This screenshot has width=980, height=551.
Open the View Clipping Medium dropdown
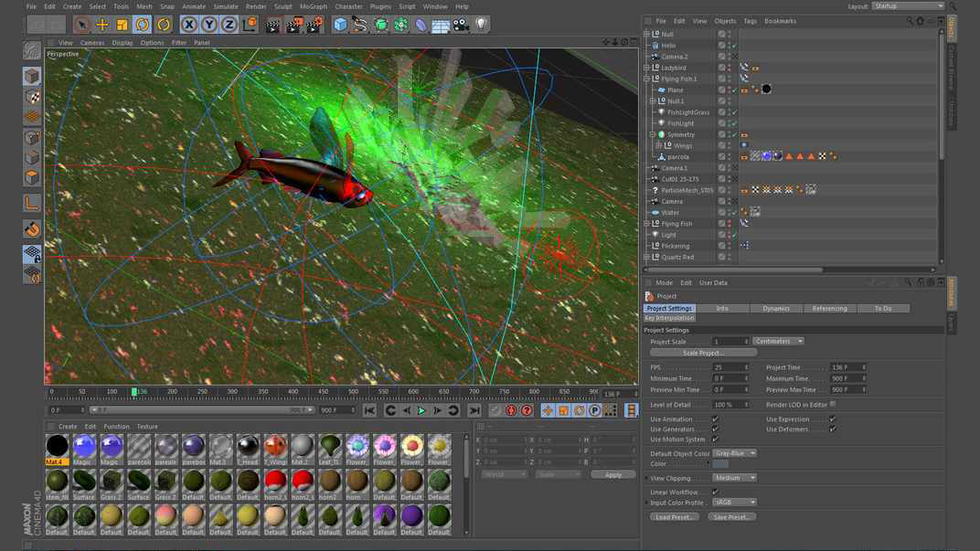(735, 478)
